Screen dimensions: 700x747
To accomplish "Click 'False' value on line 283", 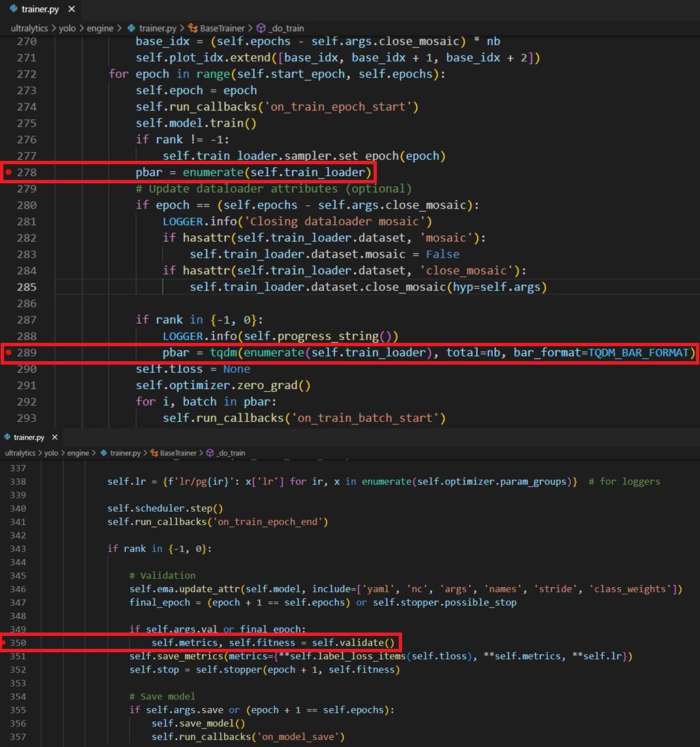I will point(442,254).
